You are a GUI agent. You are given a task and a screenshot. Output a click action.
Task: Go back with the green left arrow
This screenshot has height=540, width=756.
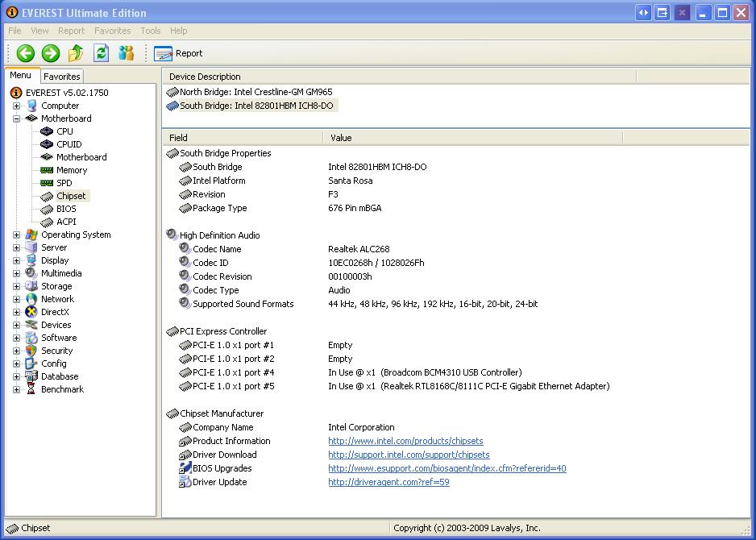(26, 53)
